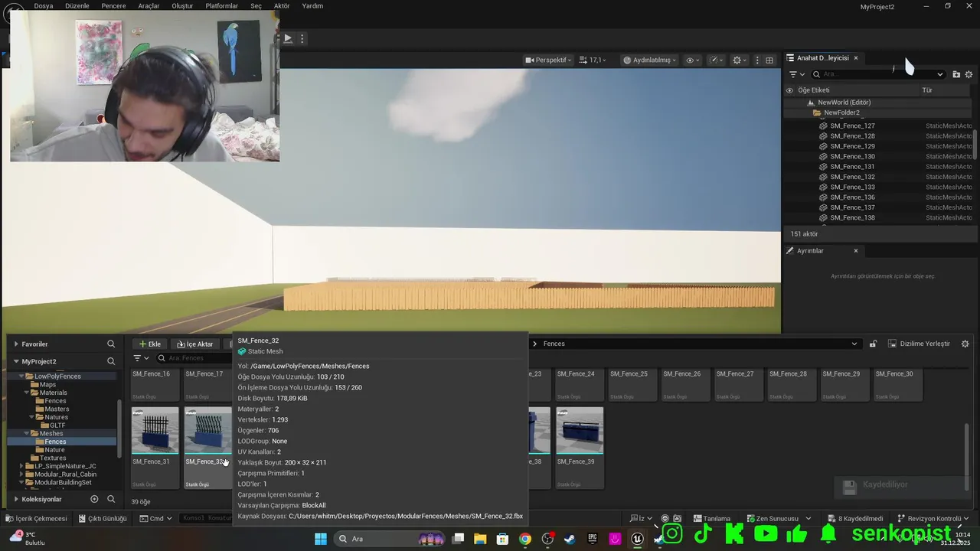Close the Ayrıntılar panel tab
Screen dimensions: 980x551
(855, 251)
